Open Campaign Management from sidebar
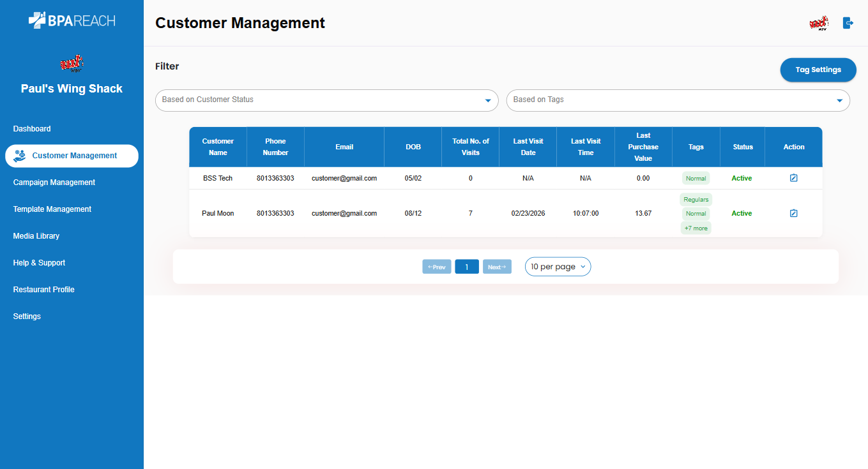The height and width of the screenshot is (469, 868). pyautogui.click(x=54, y=182)
